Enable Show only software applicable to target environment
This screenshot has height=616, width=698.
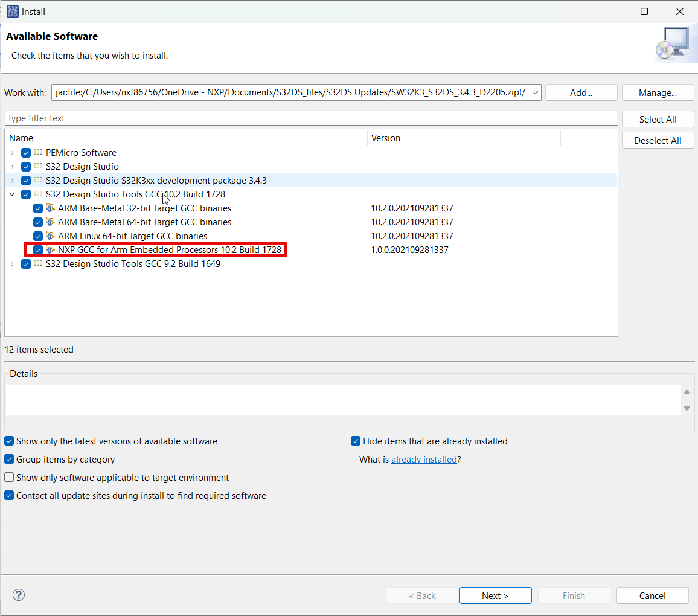coord(9,477)
